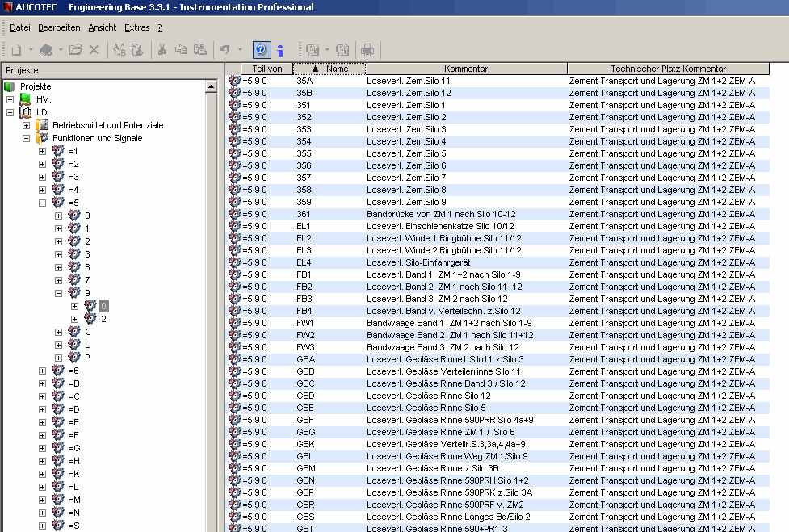The height and width of the screenshot is (532, 789).
Task: Click the Funktionen und Signale folder icon
Action: [x=42, y=138]
